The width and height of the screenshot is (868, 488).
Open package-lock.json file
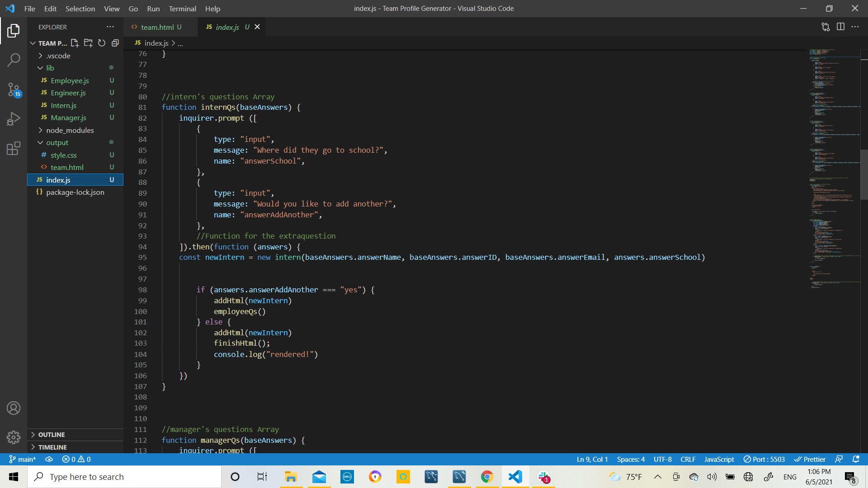coord(75,192)
